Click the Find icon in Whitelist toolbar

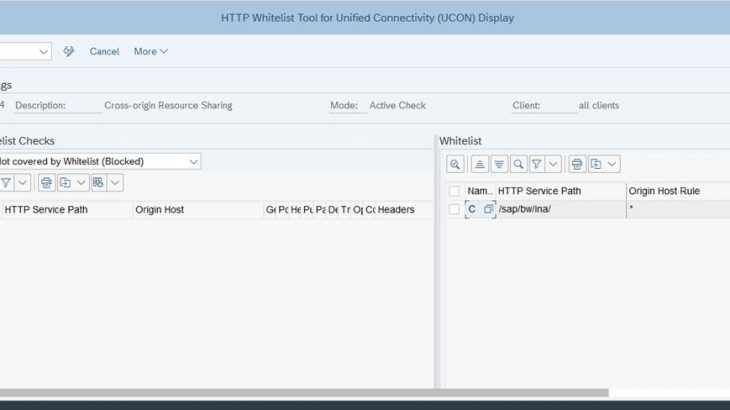518,164
